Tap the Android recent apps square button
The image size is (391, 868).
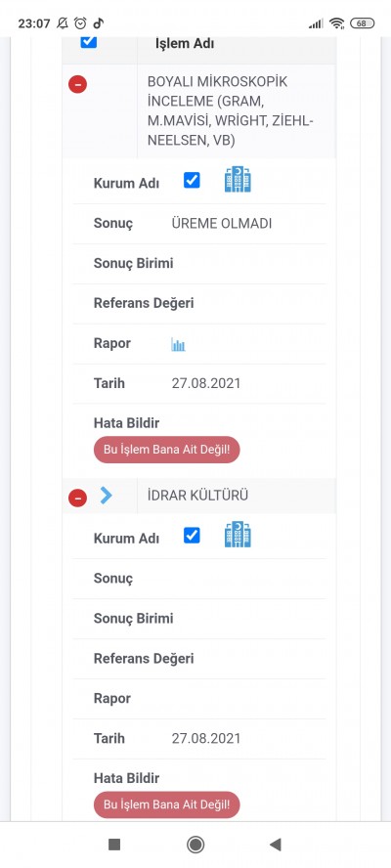(114, 845)
